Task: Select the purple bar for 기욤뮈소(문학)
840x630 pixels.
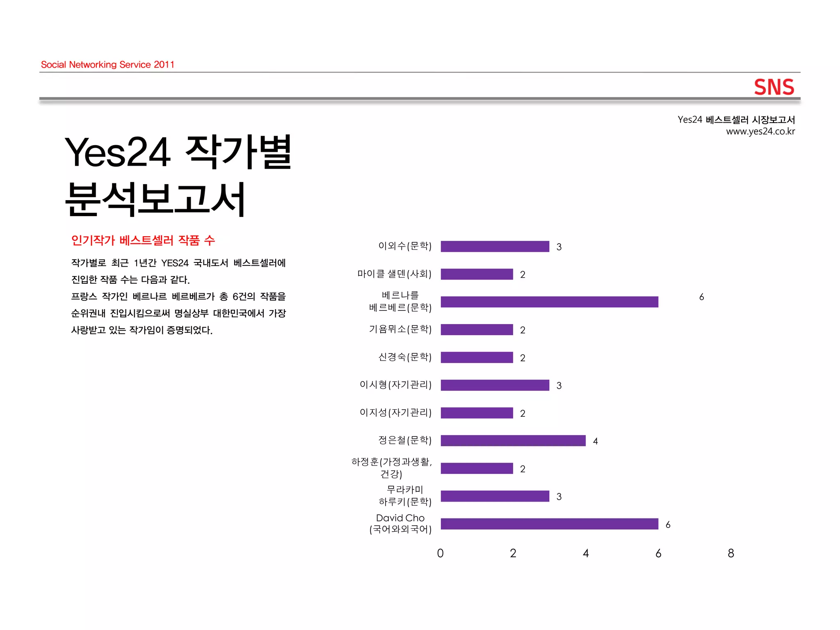Action: pos(477,330)
